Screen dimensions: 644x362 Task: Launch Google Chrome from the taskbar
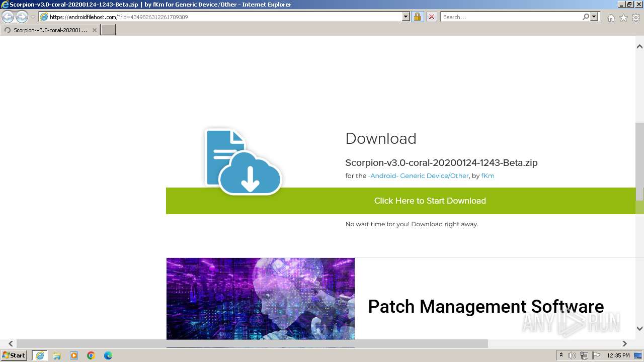click(x=91, y=355)
